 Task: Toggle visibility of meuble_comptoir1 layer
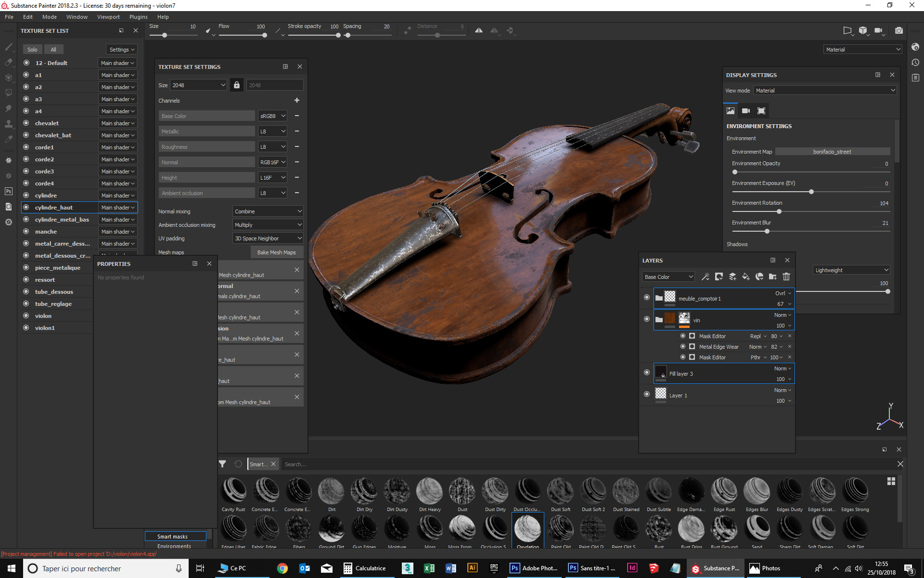[x=646, y=298]
